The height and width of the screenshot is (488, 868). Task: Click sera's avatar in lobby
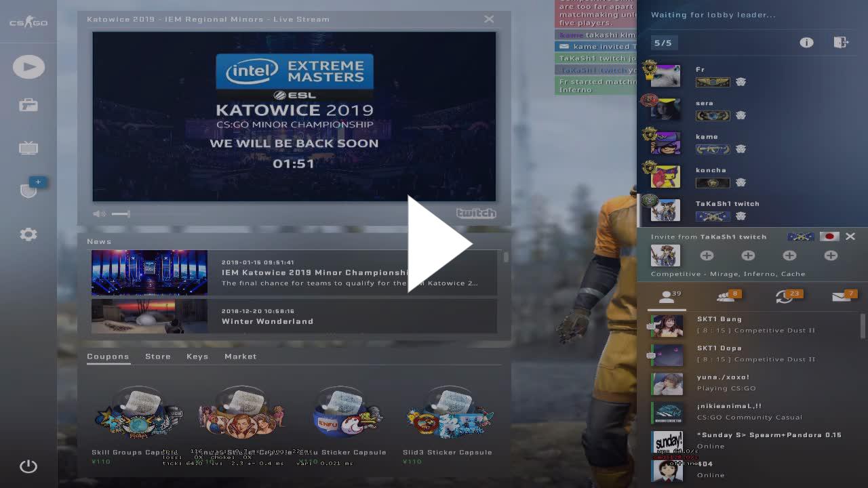click(665, 109)
